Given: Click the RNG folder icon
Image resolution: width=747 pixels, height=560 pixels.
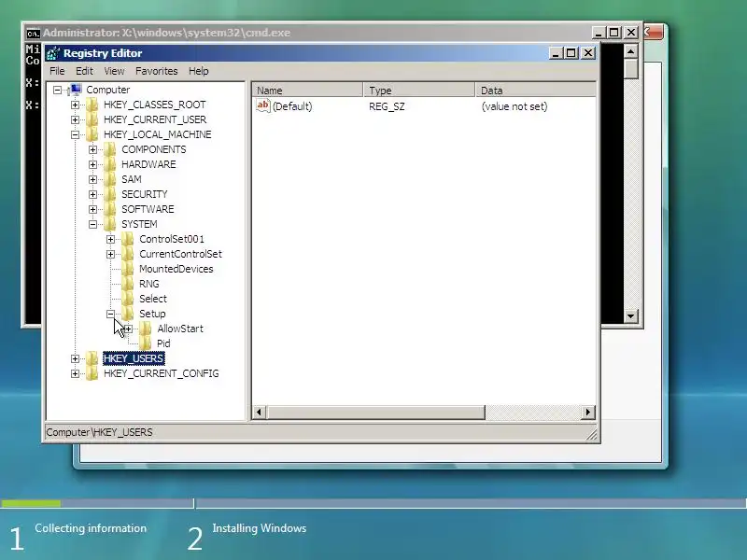Looking at the screenshot, I should (128, 284).
